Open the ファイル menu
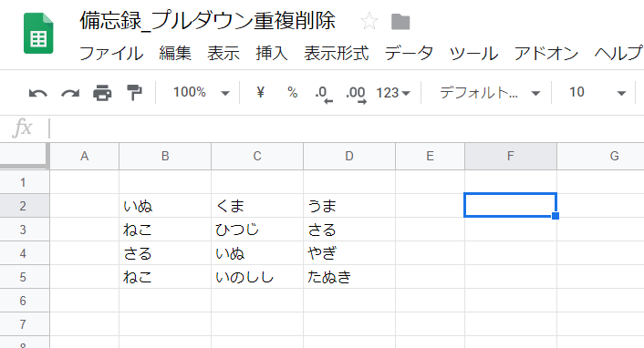 click(111, 54)
